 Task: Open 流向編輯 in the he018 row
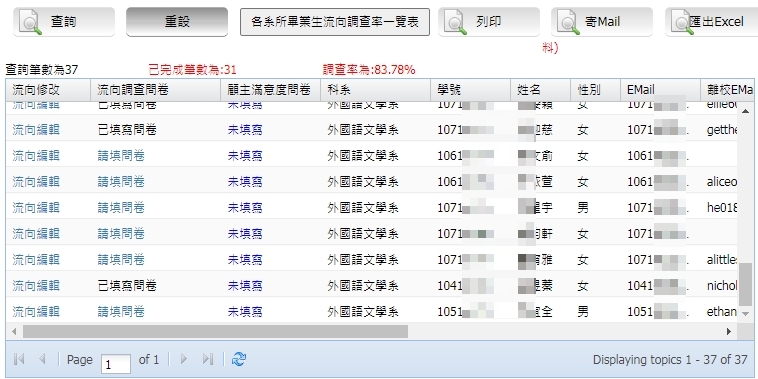click(x=36, y=208)
